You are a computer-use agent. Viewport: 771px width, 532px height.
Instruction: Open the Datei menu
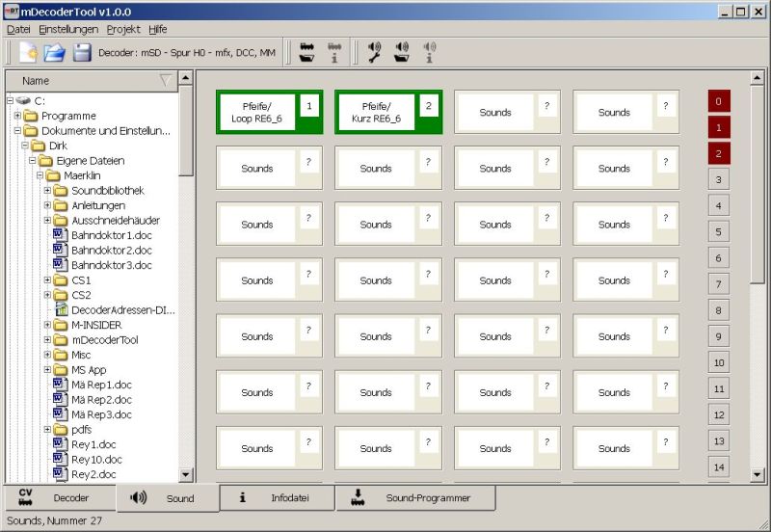[x=18, y=30]
